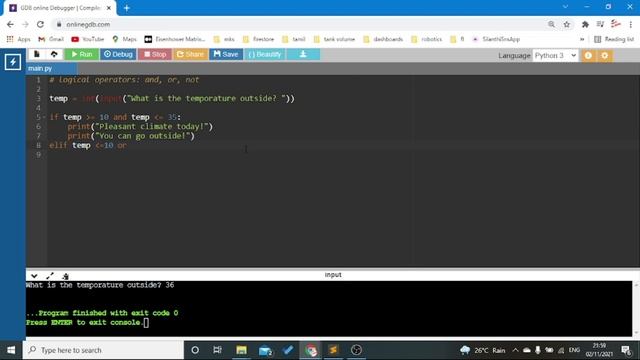Collapse the code fold arrow on line 5
This screenshot has height=360, width=640.
pos(44,117)
